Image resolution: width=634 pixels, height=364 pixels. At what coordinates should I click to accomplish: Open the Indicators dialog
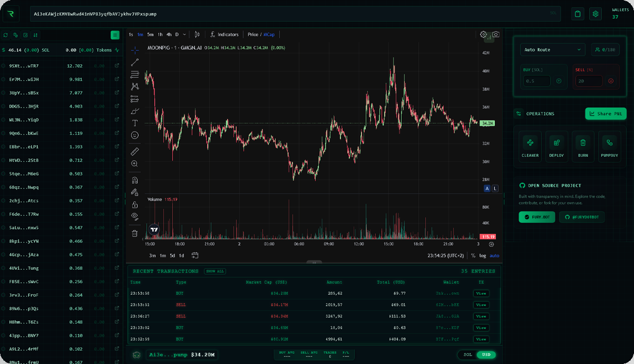click(x=224, y=34)
